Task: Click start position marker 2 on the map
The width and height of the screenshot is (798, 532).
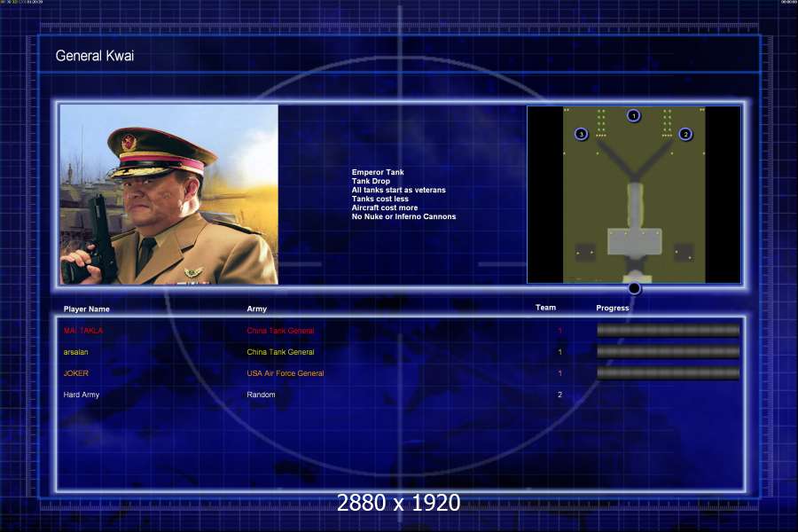Action: click(685, 135)
